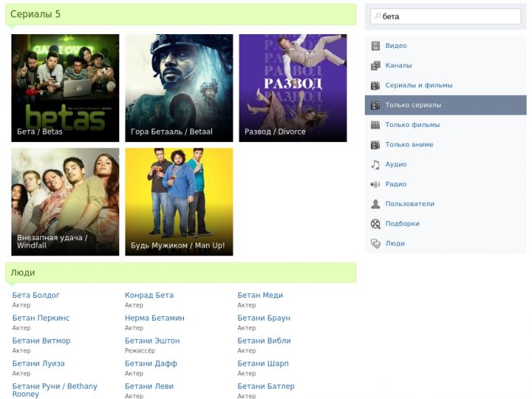Open the Видео search category
532x399 pixels.
point(445,46)
